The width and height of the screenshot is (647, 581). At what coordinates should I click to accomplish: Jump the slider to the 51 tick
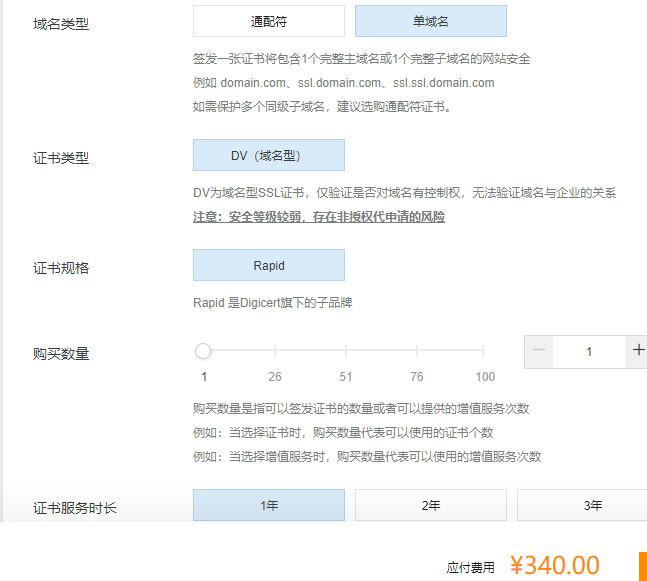coord(345,351)
